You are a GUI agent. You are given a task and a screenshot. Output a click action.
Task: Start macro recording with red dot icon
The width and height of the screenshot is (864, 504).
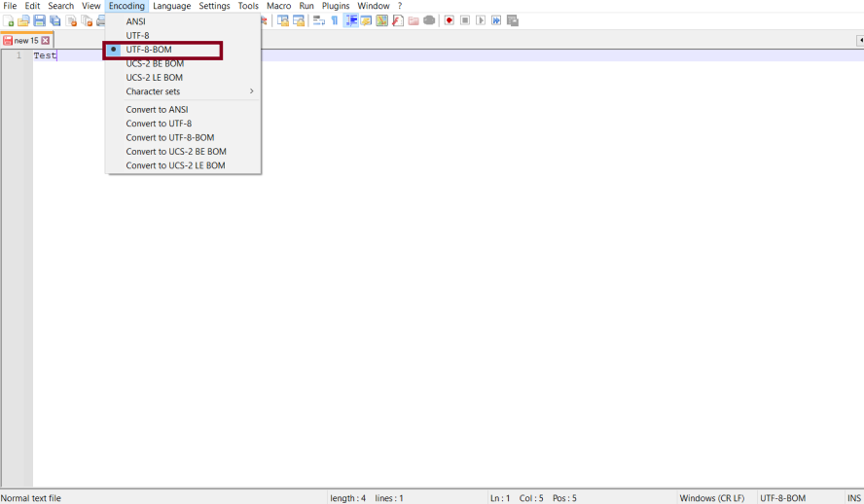click(x=449, y=20)
